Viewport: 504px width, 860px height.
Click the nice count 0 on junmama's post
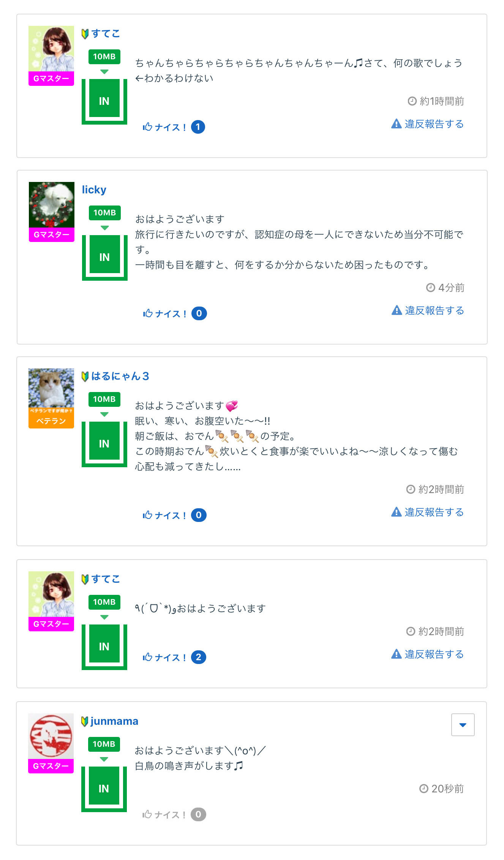coord(198,814)
